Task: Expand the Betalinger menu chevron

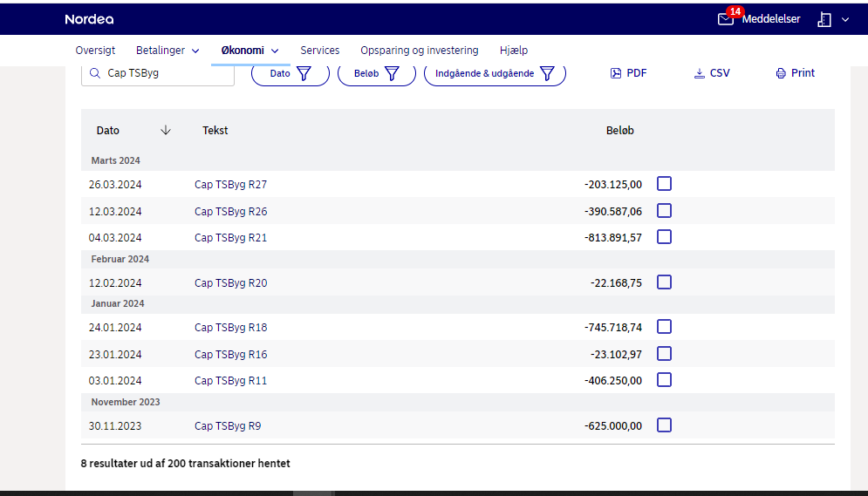Action: tap(195, 51)
